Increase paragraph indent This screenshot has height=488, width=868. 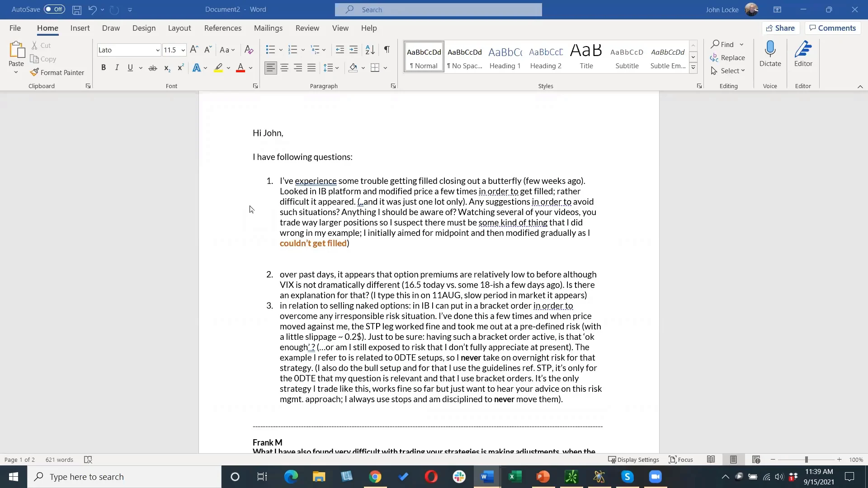point(354,50)
